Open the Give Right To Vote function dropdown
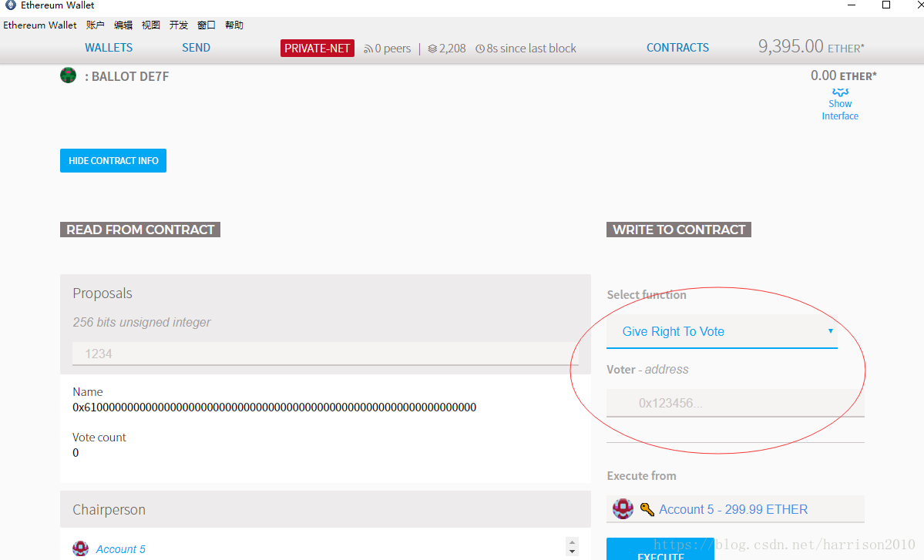Viewport: 924px width, 560px height. coord(722,331)
